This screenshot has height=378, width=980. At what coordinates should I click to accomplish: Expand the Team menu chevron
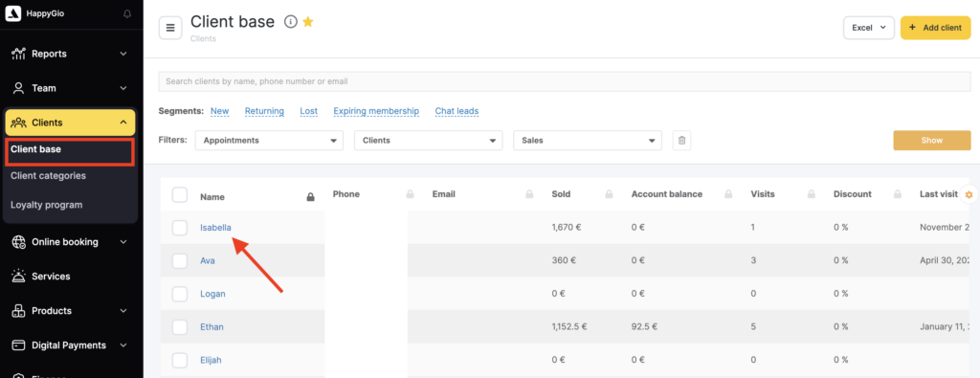coord(123,88)
